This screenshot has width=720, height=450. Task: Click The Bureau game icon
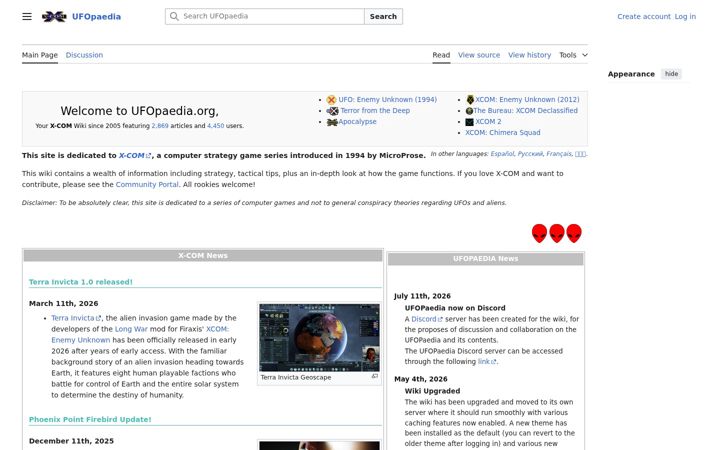469,111
